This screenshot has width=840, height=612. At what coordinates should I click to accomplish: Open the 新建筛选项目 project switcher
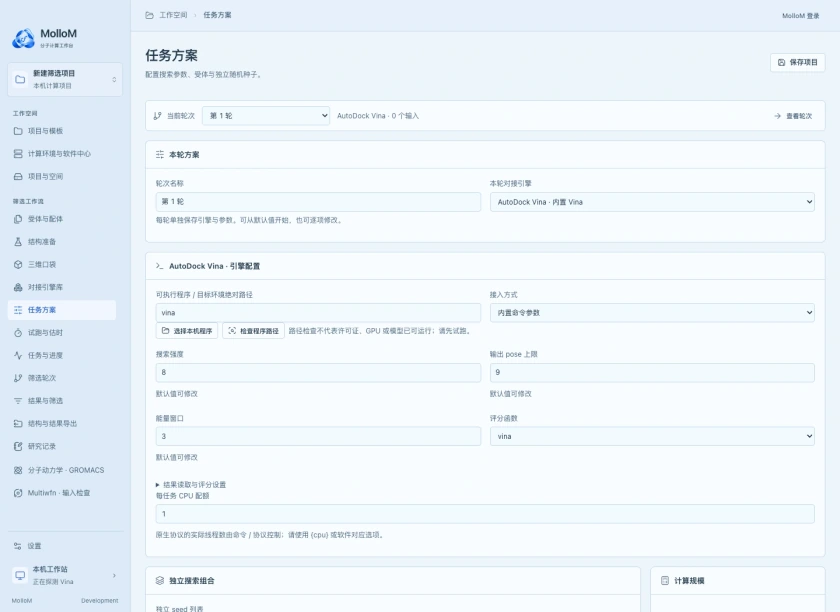click(x=65, y=79)
